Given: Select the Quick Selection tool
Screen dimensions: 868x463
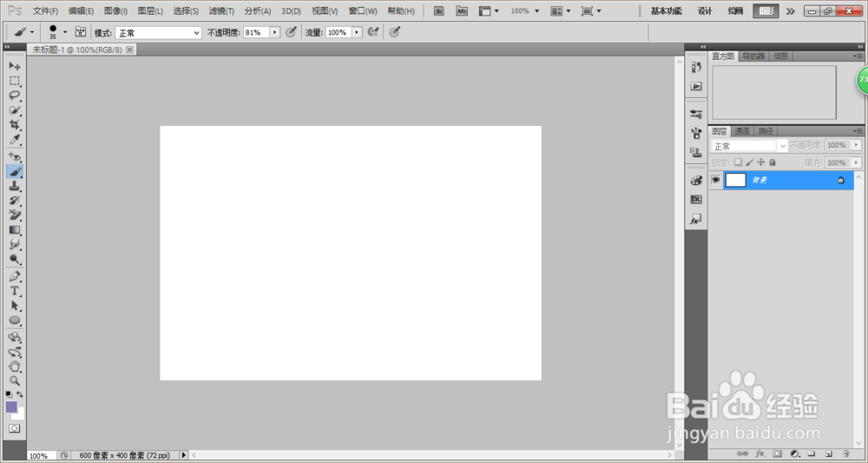Looking at the screenshot, I should pos(15,110).
